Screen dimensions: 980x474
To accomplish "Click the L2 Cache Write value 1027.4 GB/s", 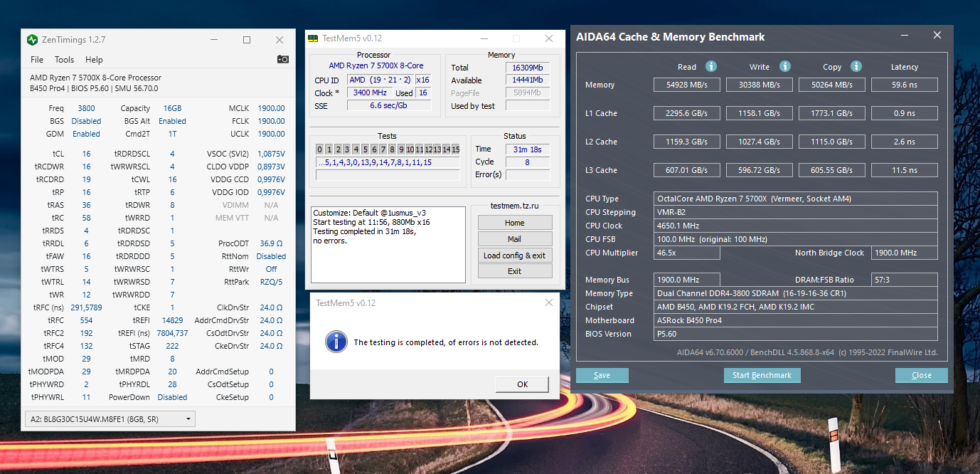I will 760,142.
